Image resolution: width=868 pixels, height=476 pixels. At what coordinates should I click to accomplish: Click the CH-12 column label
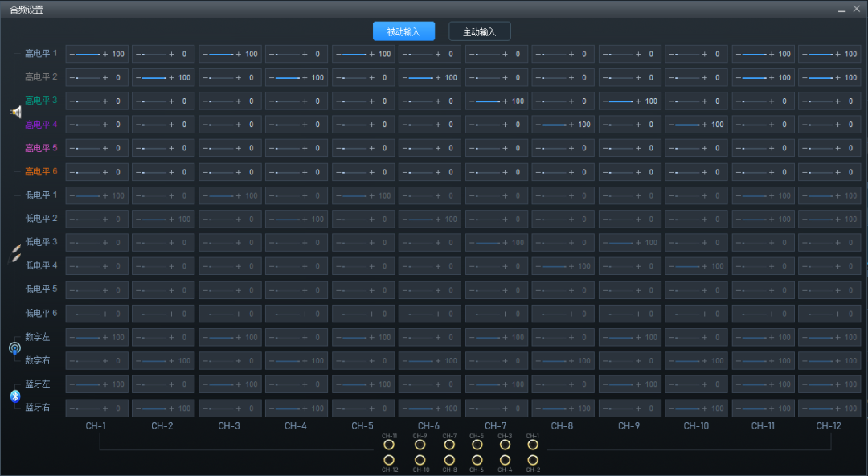(x=829, y=425)
